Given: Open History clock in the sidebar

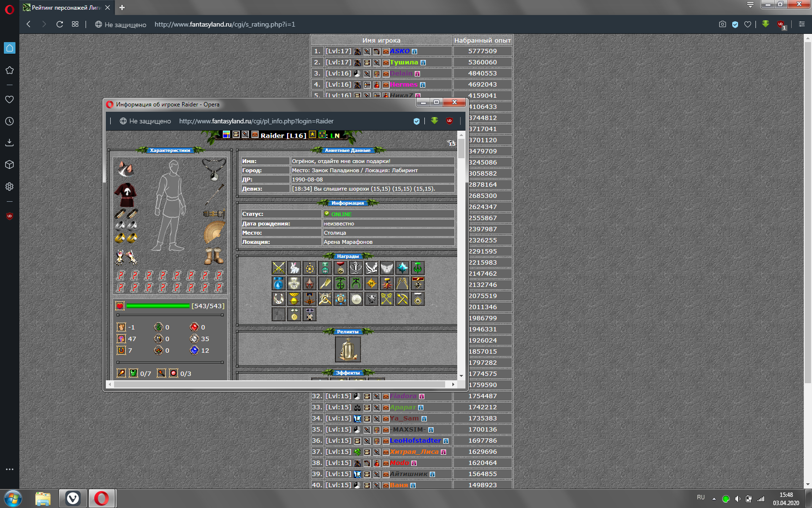Looking at the screenshot, I should pyautogui.click(x=10, y=121).
